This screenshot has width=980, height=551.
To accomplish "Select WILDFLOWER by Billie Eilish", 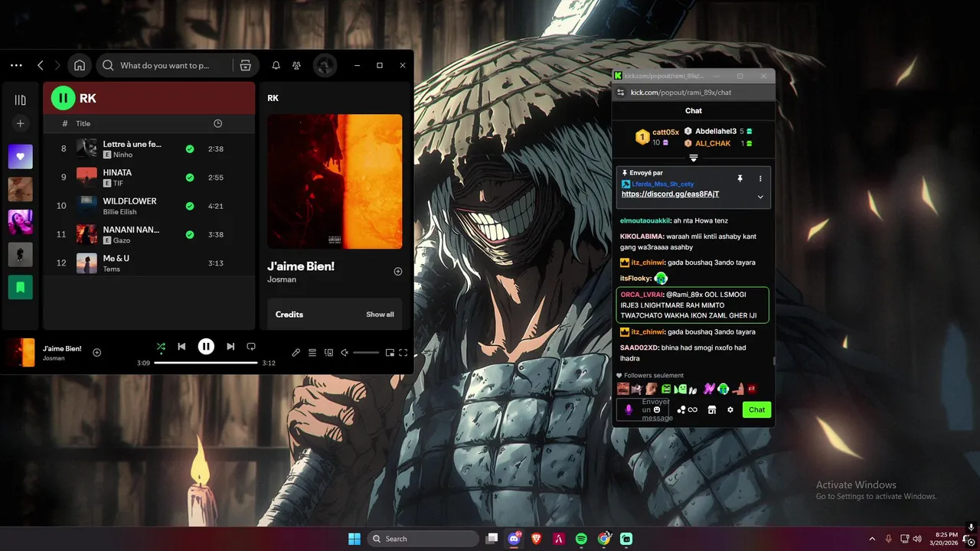I will click(x=149, y=206).
